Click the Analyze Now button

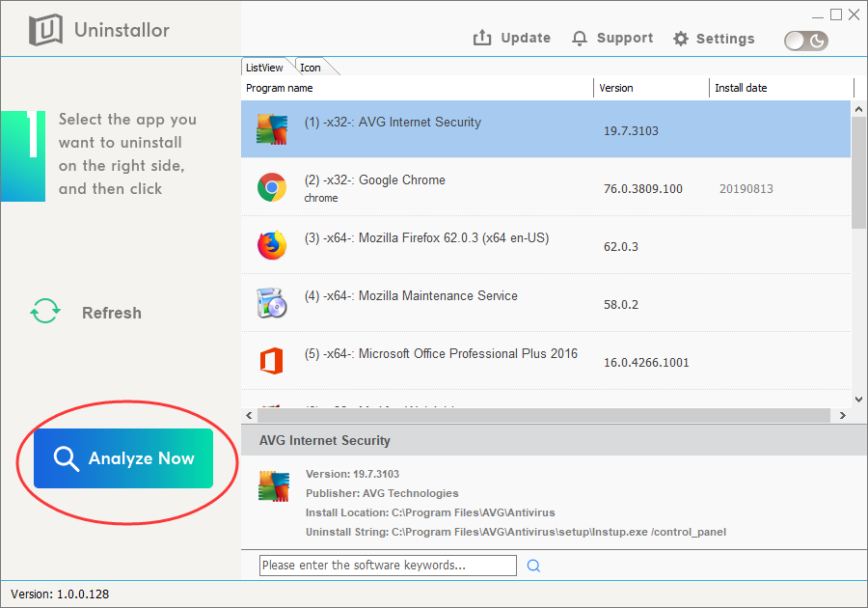click(x=123, y=458)
